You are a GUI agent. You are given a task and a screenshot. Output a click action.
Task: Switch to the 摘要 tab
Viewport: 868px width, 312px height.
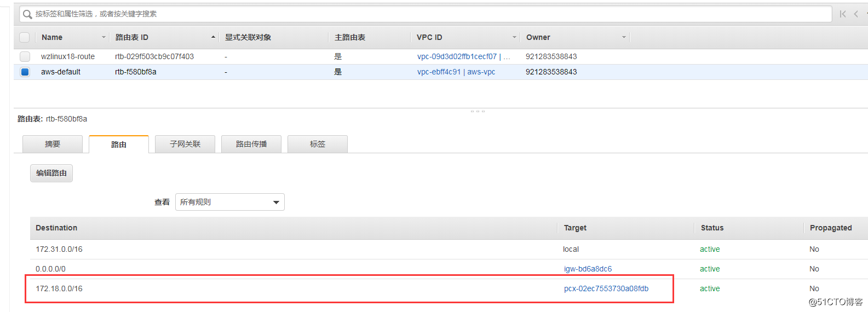pyautogui.click(x=53, y=144)
